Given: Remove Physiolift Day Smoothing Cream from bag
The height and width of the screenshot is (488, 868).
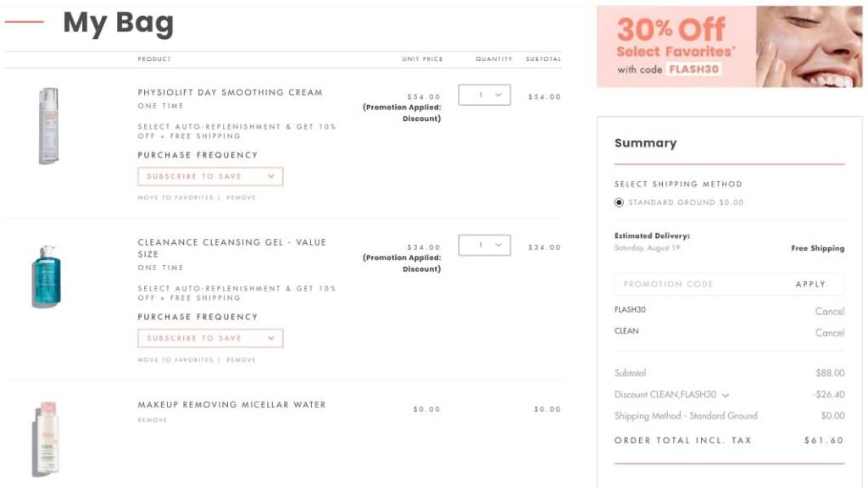Looking at the screenshot, I should click(x=241, y=197).
